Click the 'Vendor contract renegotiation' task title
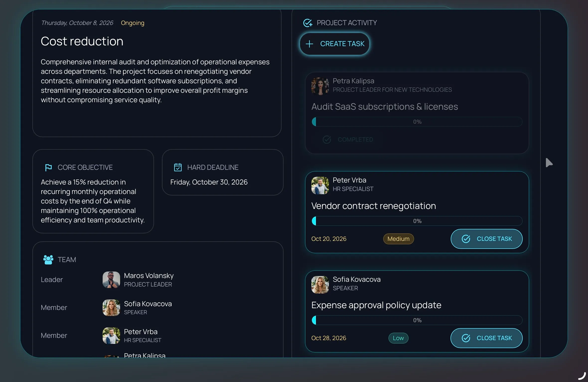Image resolution: width=588 pixels, height=382 pixels. tap(374, 206)
